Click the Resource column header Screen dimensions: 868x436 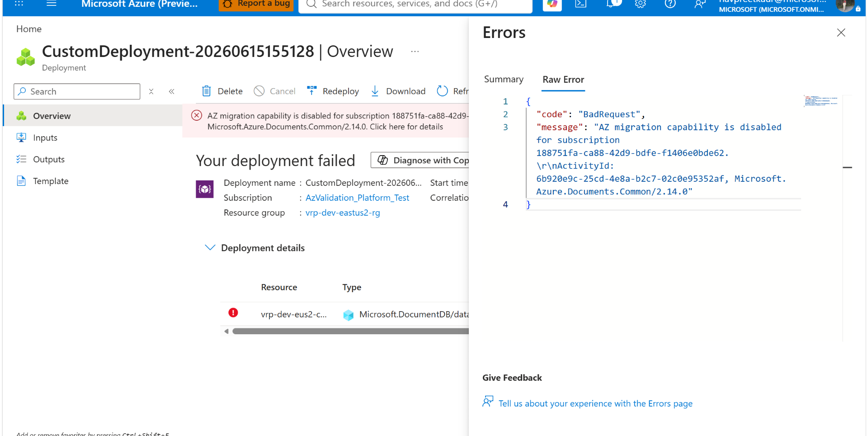(279, 287)
